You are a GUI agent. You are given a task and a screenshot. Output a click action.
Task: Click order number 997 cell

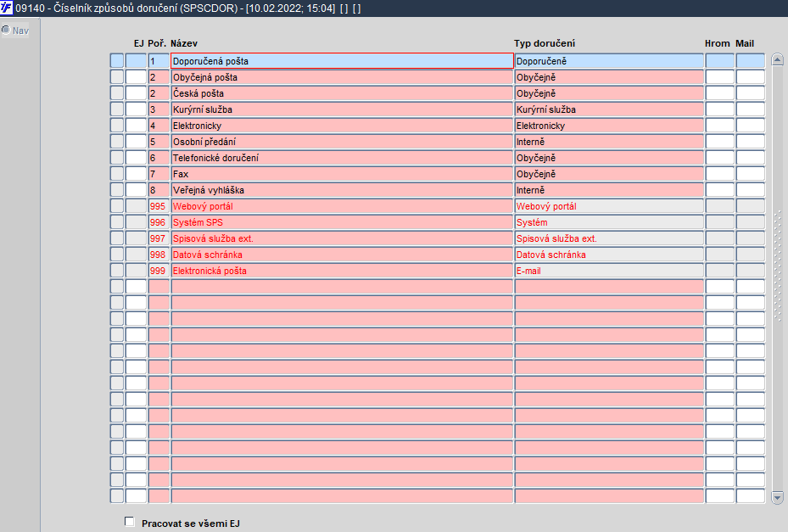(159, 238)
